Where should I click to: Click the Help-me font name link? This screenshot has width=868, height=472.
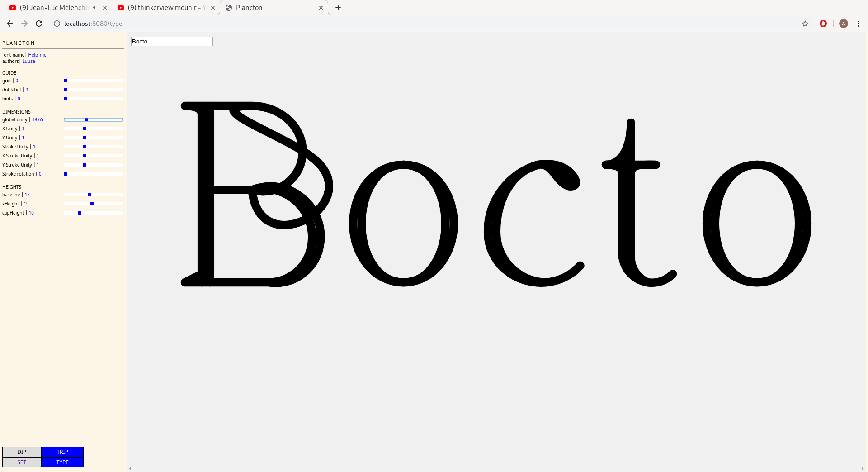pyautogui.click(x=37, y=55)
